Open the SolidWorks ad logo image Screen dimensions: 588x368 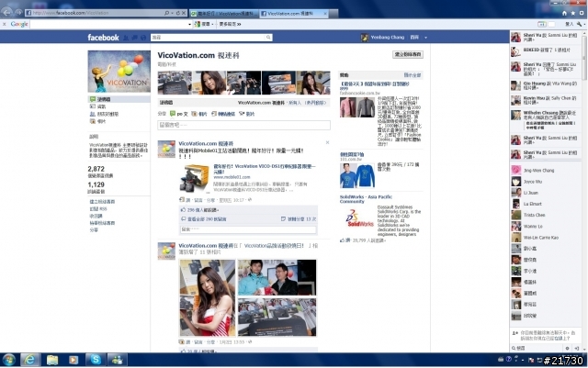[x=356, y=218]
